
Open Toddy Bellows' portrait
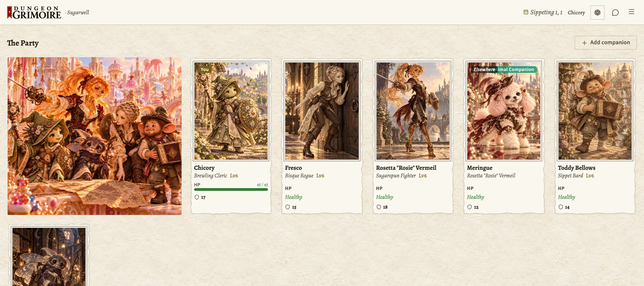595,111
